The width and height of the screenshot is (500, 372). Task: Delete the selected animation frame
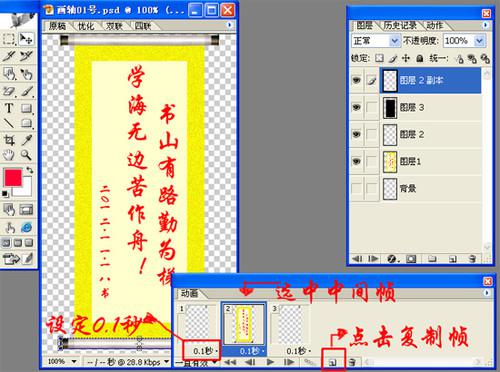[353, 362]
